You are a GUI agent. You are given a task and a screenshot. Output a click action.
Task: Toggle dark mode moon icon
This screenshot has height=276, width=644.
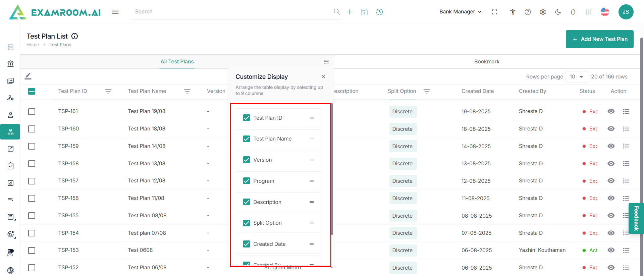(x=558, y=12)
